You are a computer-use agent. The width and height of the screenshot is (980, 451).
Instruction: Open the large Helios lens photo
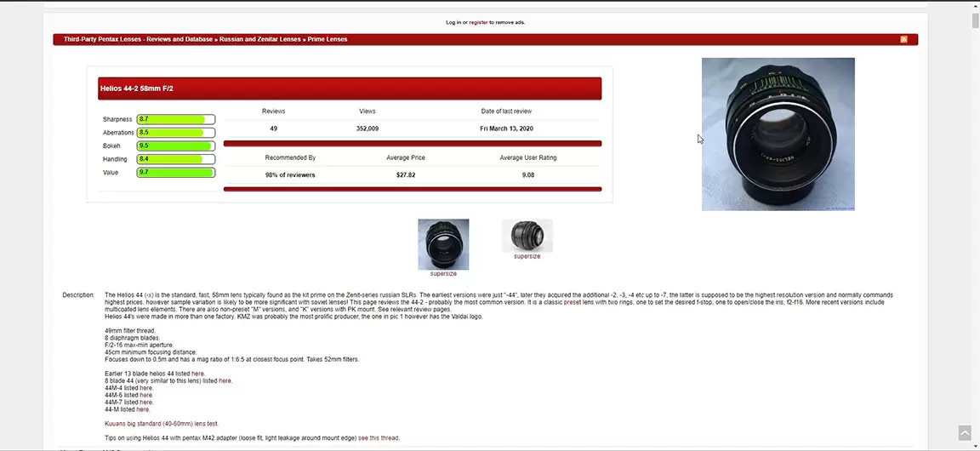tap(778, 134)
